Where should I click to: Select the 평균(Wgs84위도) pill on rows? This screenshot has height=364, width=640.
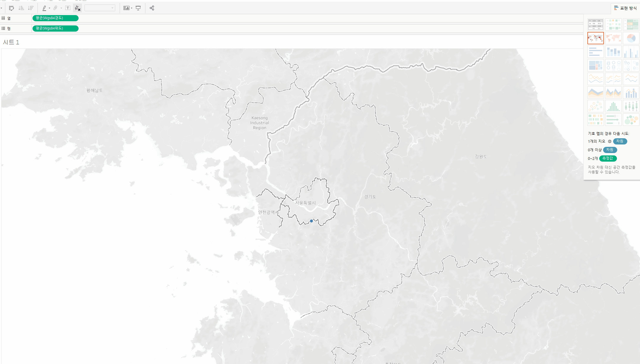coord(55,28)
